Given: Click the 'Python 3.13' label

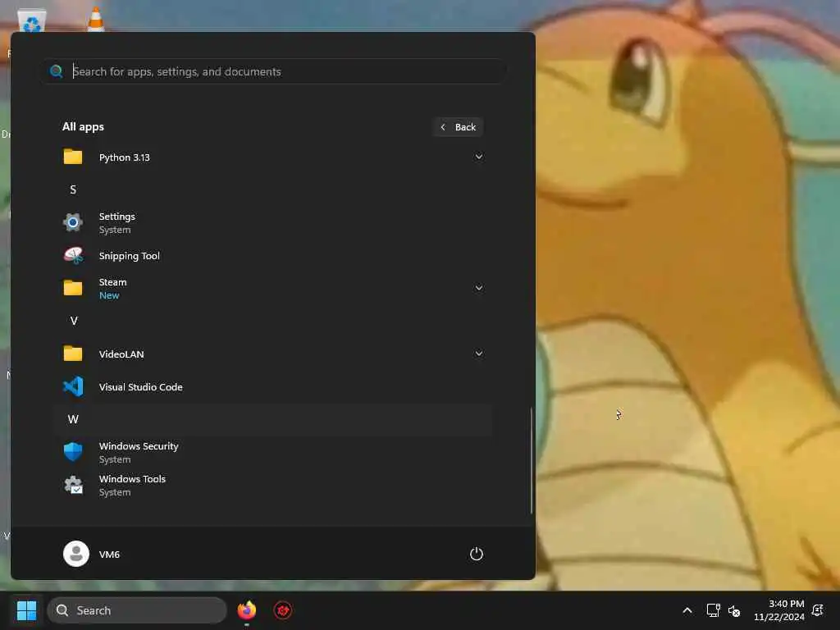Looking at the screenshot, I should [125, 157].
